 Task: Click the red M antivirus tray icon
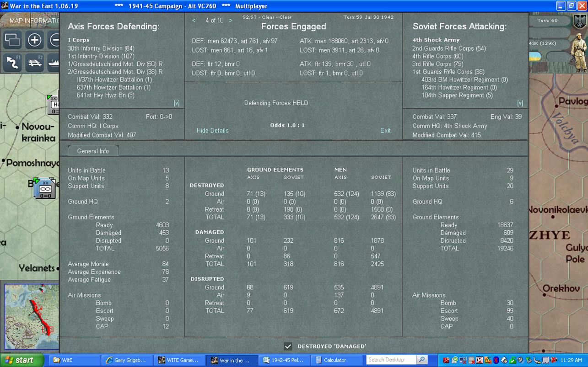(479, 360)
